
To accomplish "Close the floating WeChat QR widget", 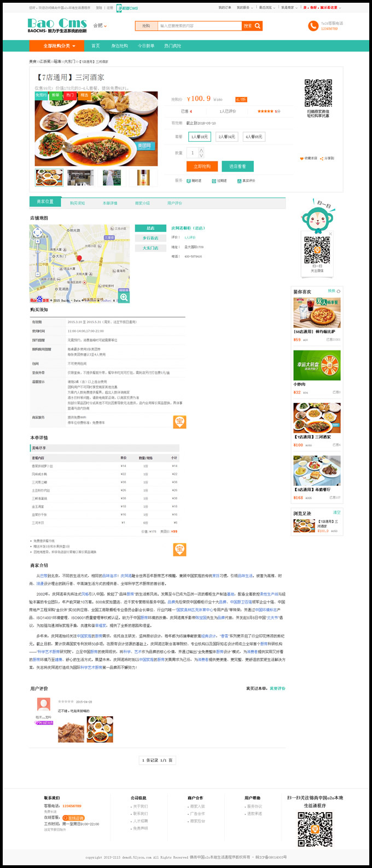I will (x=330, y=234).
